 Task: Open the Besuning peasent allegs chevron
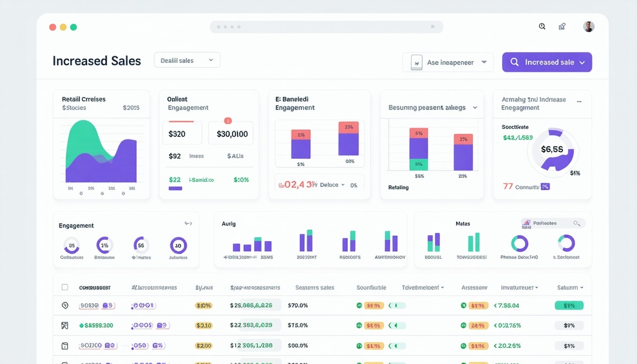pos(475,108)
